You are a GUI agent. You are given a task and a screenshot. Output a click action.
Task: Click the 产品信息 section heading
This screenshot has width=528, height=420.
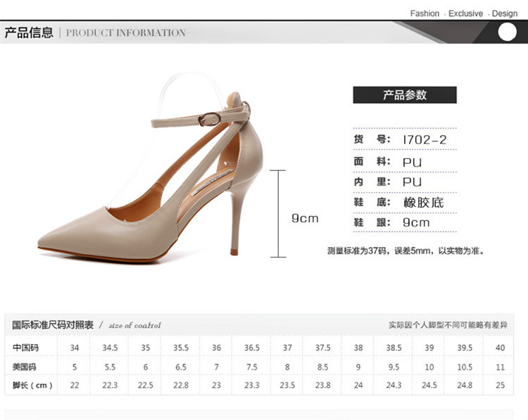[x=29, y=32]
